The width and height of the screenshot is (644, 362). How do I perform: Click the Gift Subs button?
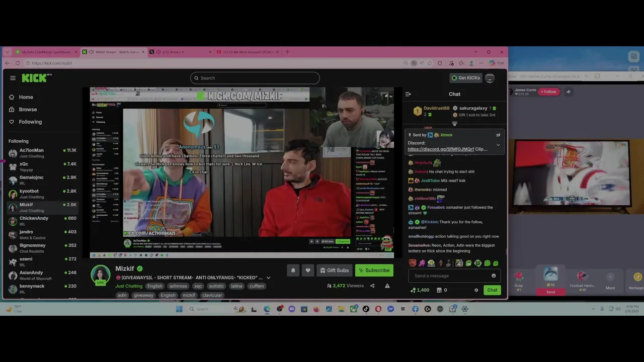coord(334,270)
